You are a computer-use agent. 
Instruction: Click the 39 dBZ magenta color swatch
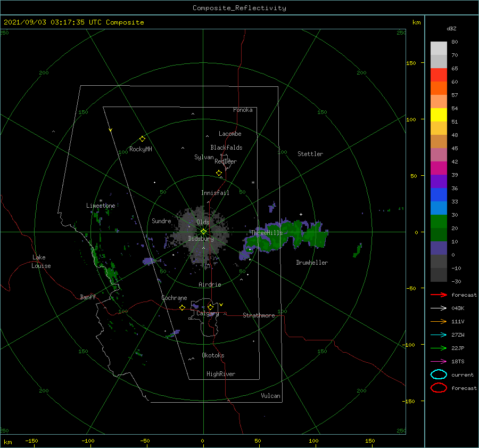pos(439,168)
